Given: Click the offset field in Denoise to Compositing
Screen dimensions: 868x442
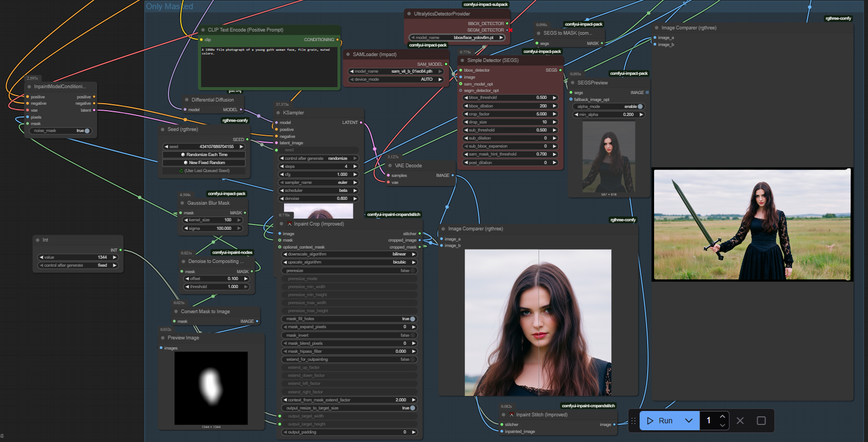Looking at the screenshot, I should [217, 278].
